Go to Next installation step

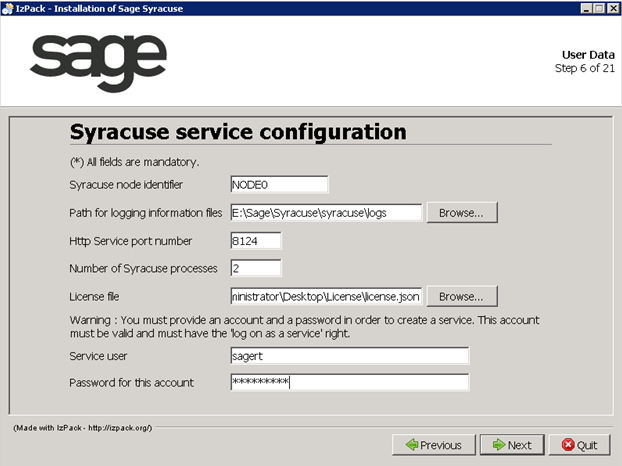pyautogui.click(x=512, y=445)
